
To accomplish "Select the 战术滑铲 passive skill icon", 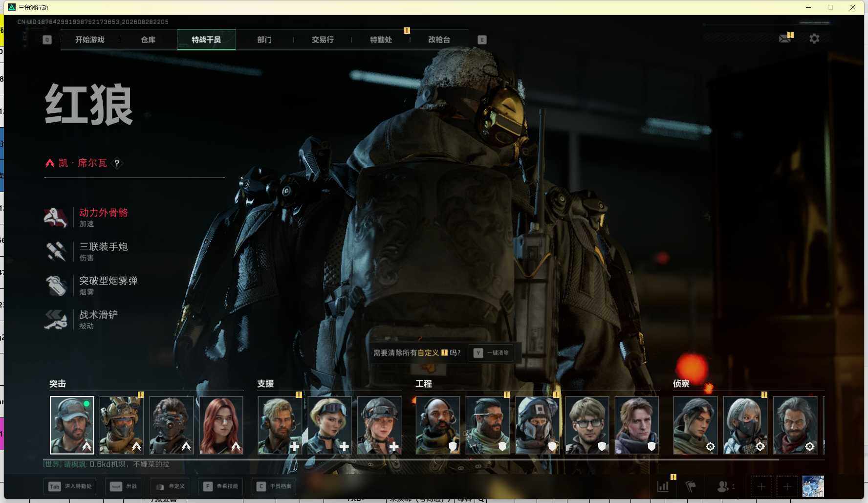I will coord(55,320).
